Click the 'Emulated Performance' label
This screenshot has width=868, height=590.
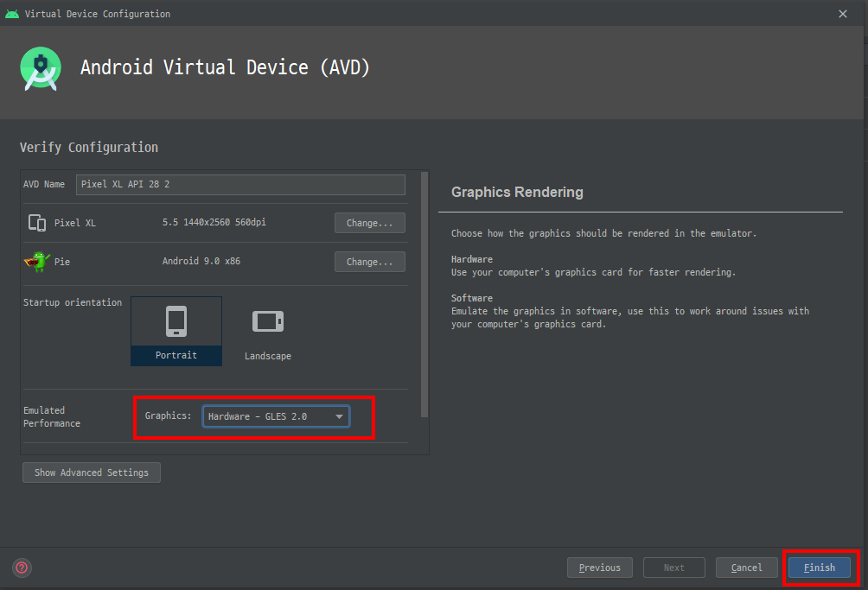coord(52,417)
